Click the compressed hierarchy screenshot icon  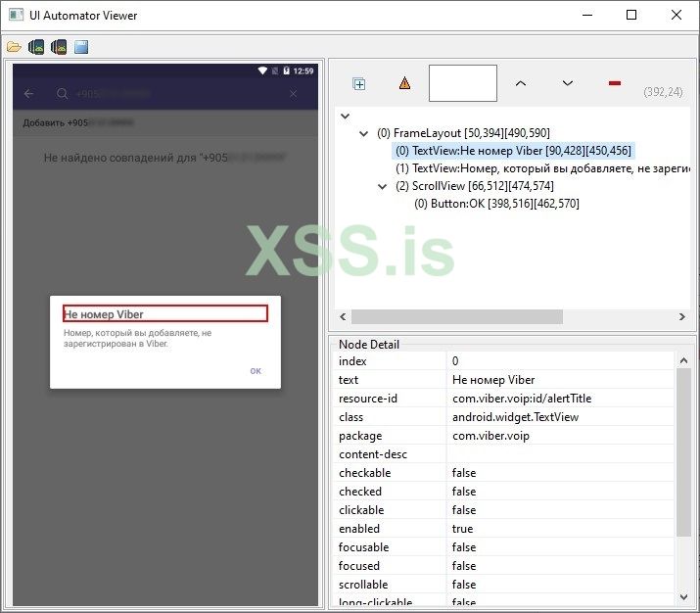pyautogui.click(x=59, y=47)
